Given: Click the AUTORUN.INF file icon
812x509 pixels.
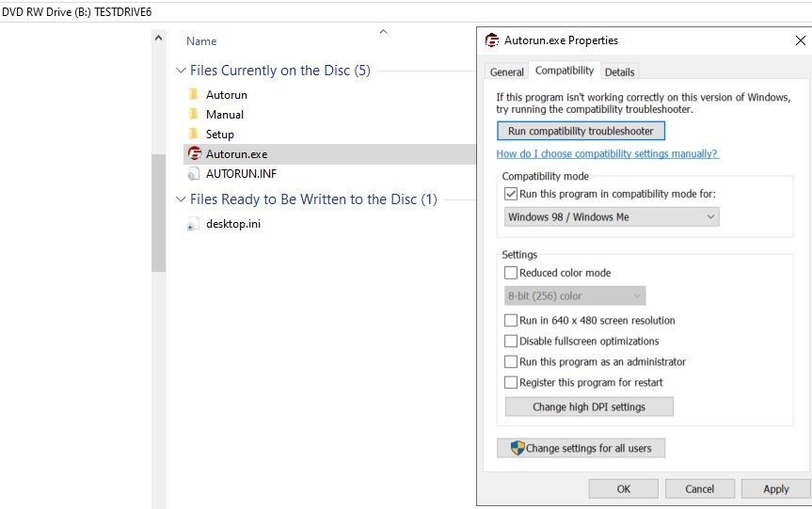Looking at the screenshot, I should tap(193, 173).
